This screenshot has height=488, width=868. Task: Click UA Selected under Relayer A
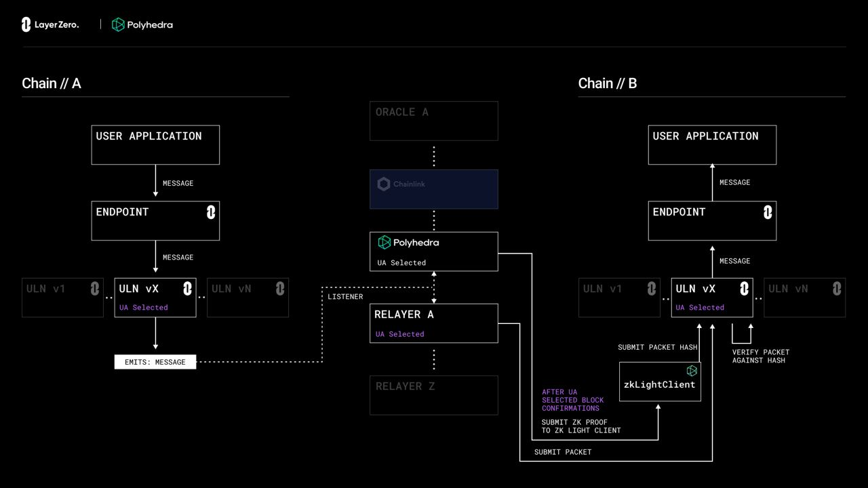point(399,334)
